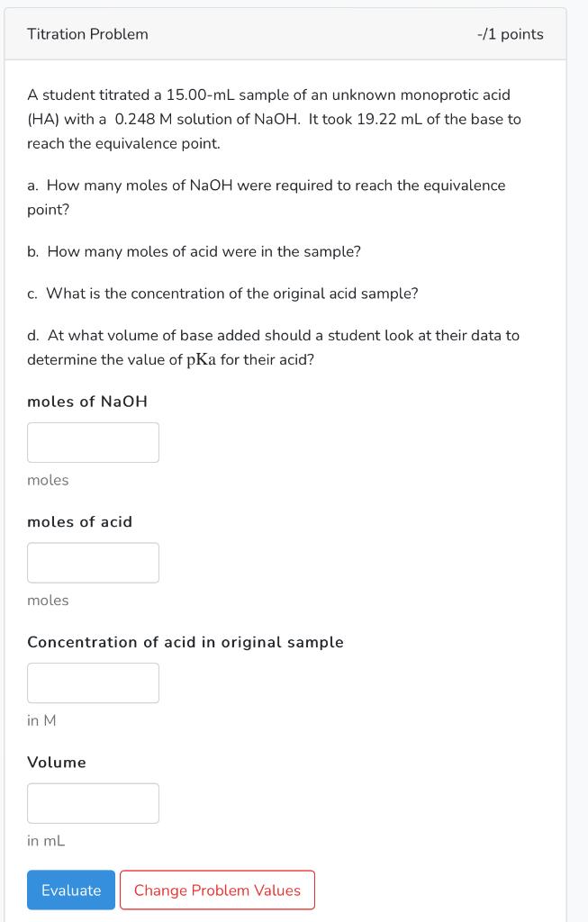Viewport: 588px width, 922px height.
Task: Click the -/1 points label
Action: [x=509, y=34]
